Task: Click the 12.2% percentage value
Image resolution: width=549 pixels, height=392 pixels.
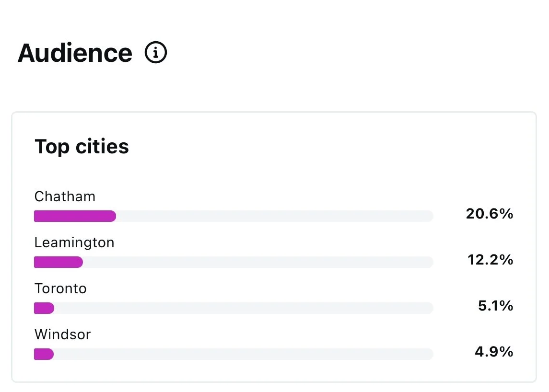Action: 490,260
